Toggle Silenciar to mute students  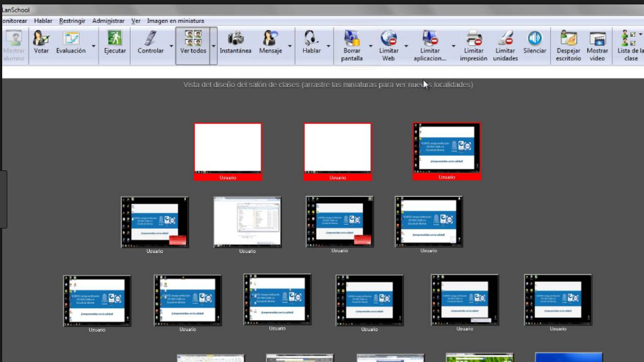coord(535,44)
